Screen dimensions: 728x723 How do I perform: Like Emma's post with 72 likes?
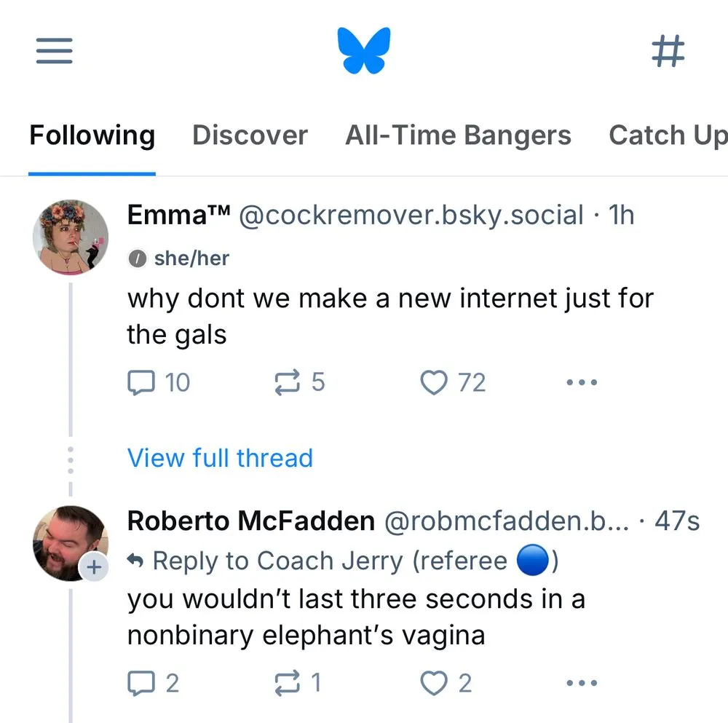[x=434, y=382]
